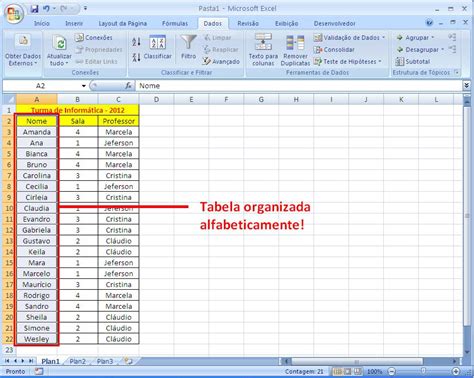Select all cells corner button

pyautogui.click(x=9, y=99)
